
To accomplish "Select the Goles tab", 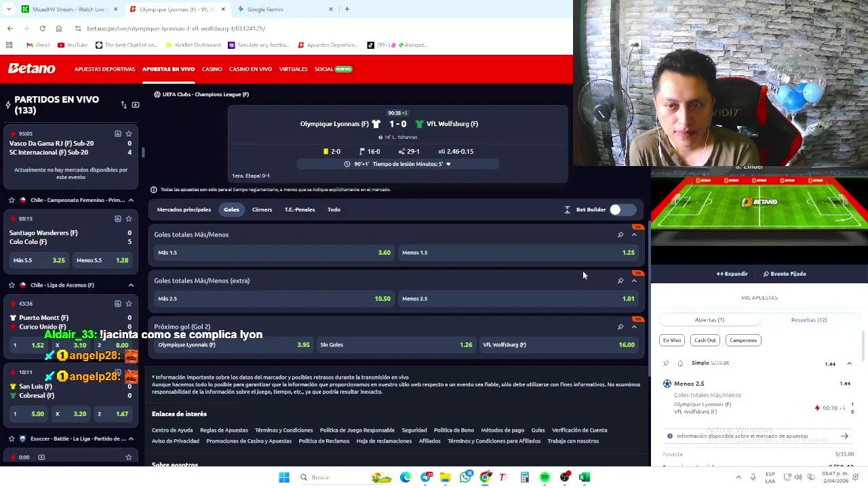I will [x=231, y=209].
